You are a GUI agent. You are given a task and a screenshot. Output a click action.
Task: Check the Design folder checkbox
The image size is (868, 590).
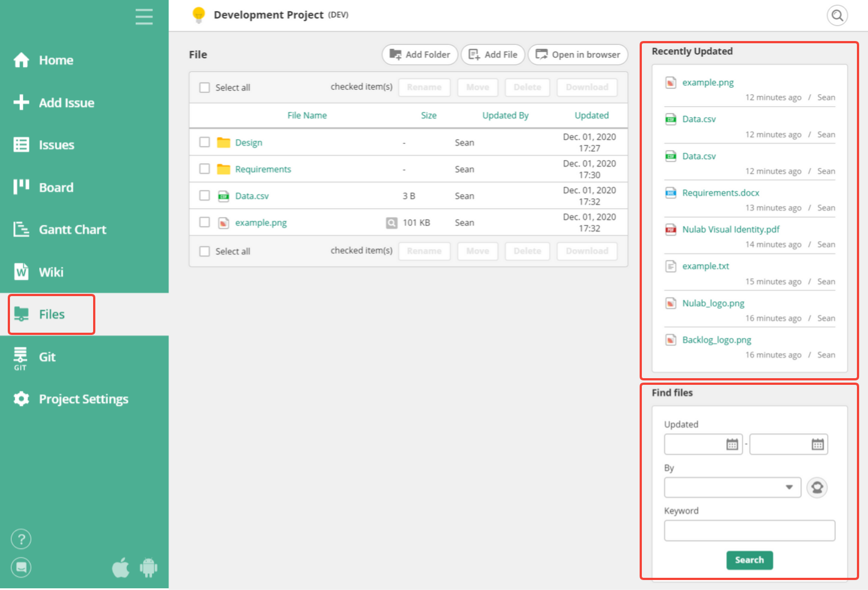[205, 142]
